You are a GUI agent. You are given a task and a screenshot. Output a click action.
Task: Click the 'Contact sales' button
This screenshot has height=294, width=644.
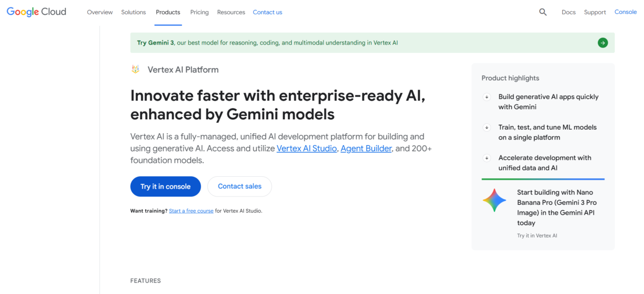[239, 186]
